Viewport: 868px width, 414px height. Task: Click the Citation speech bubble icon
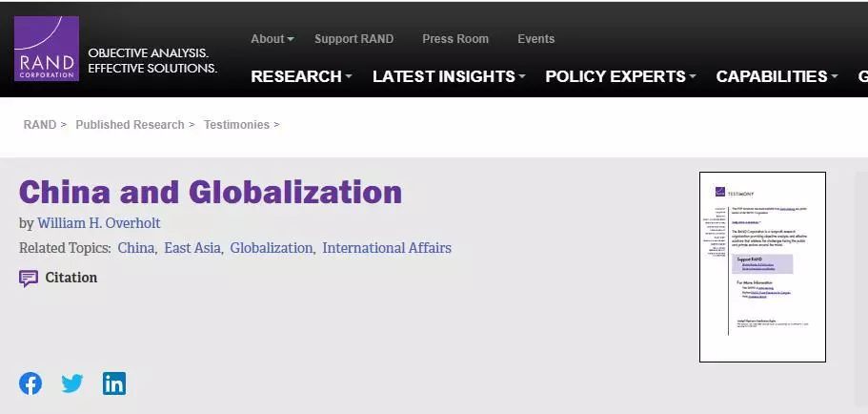[x=29, y=279]
